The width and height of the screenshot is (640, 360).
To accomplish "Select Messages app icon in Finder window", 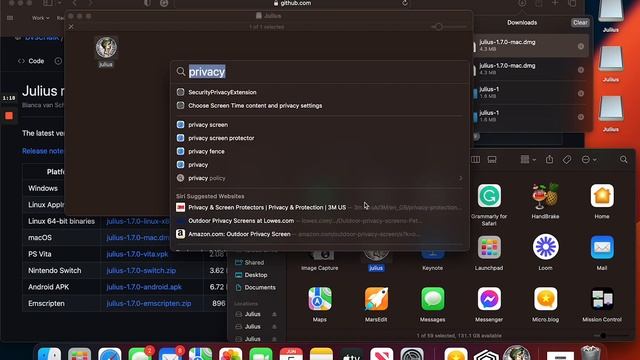I will [433, 299].
